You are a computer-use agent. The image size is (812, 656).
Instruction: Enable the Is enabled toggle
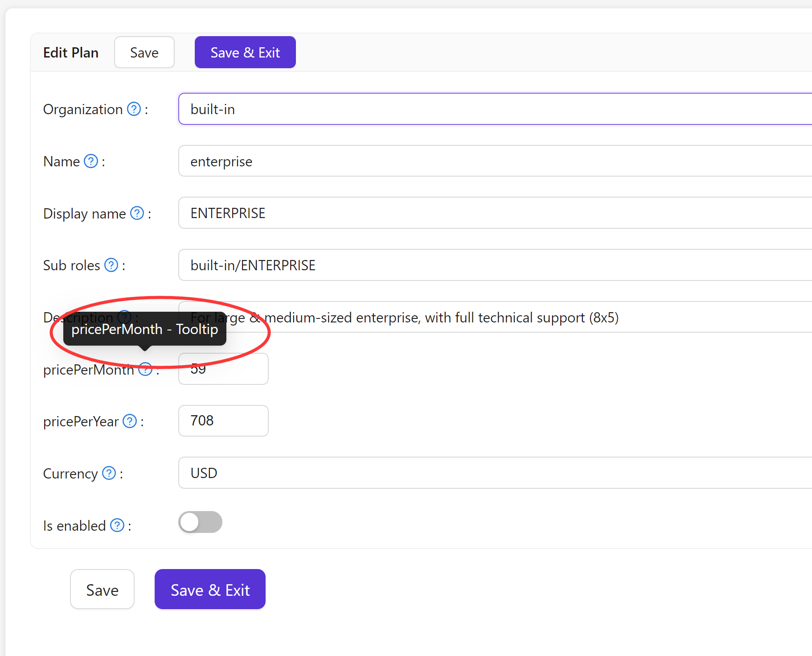point(200,522)
